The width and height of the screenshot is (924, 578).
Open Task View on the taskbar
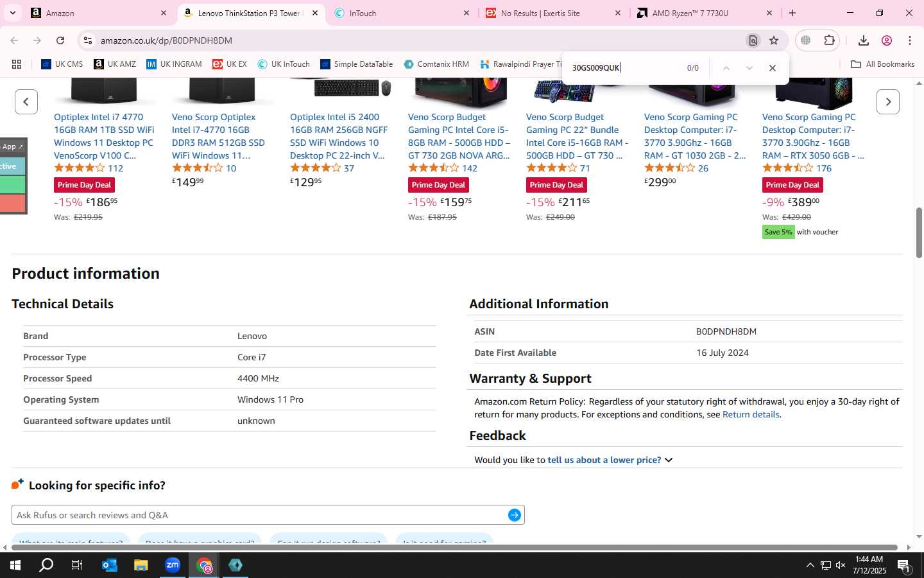tap(77, 565)
